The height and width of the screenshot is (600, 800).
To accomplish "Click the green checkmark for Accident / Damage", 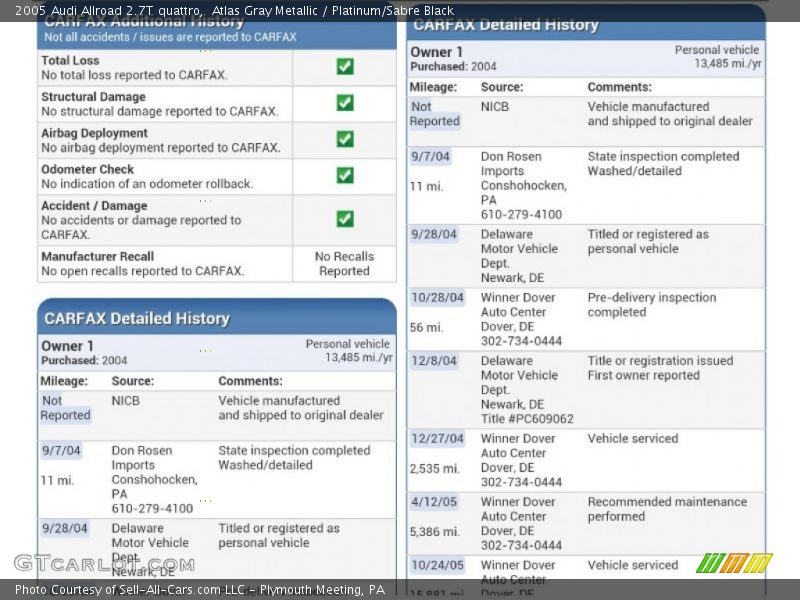I will (x=345, y=219).
